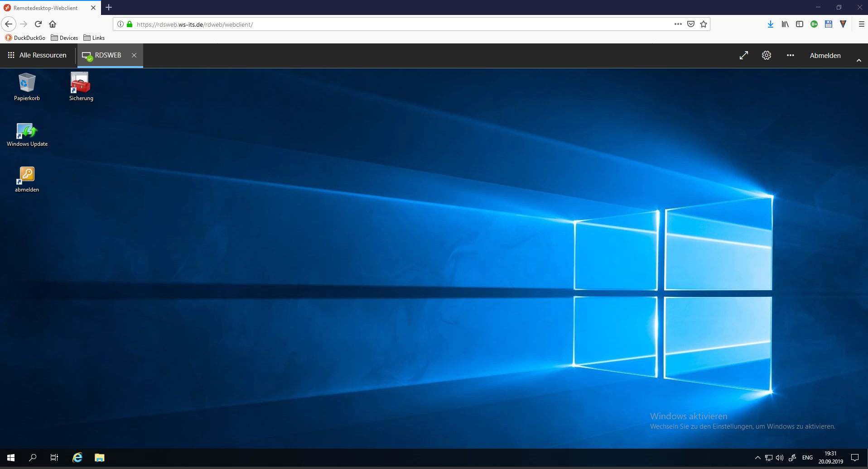The width and height of the screenshot is (868, 469).
Task: Open the Links bookmark folder
Action: pyautogui.click(x=94, y=38)
